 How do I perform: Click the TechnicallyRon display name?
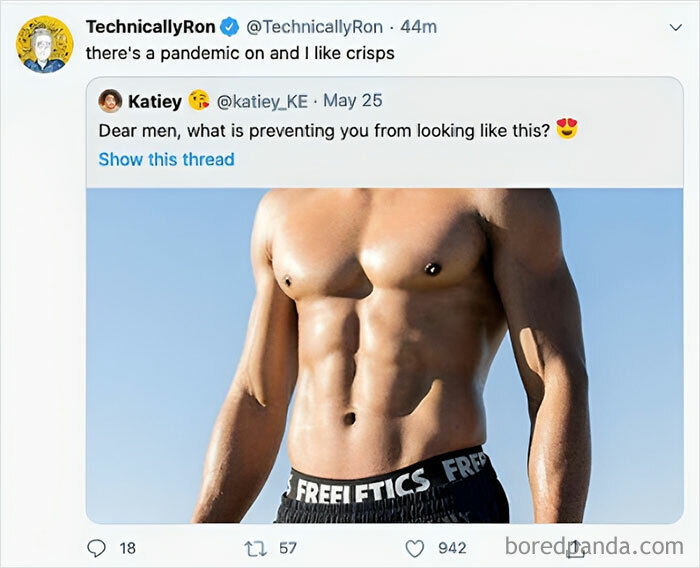click(x=150, y=27)
